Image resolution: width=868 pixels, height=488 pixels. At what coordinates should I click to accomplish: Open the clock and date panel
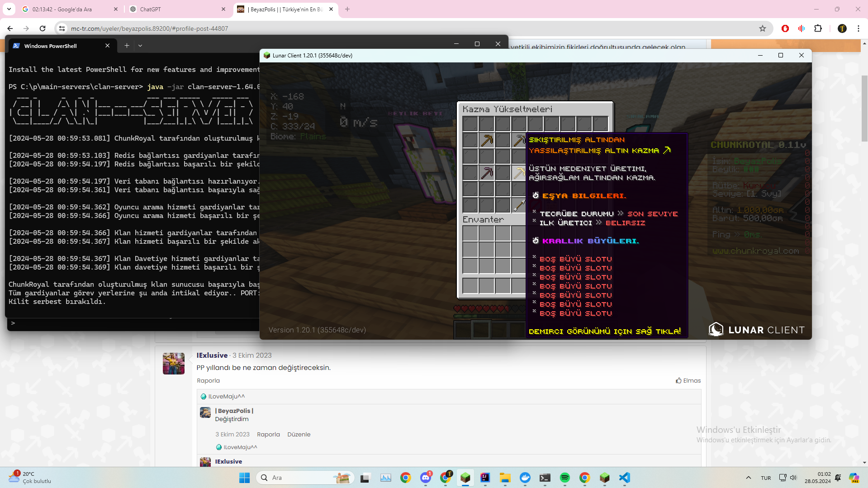pyautogui.click(x=817, y=478)
